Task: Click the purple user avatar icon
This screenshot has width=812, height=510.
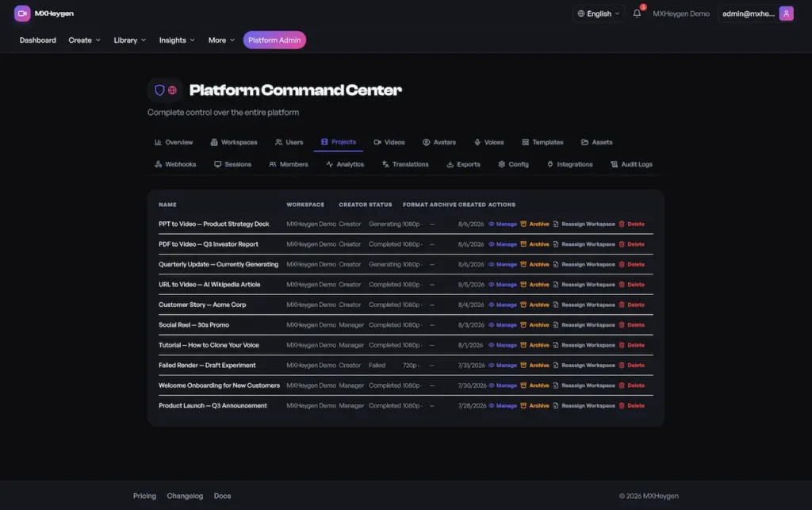Action: (x=786, y=13)
